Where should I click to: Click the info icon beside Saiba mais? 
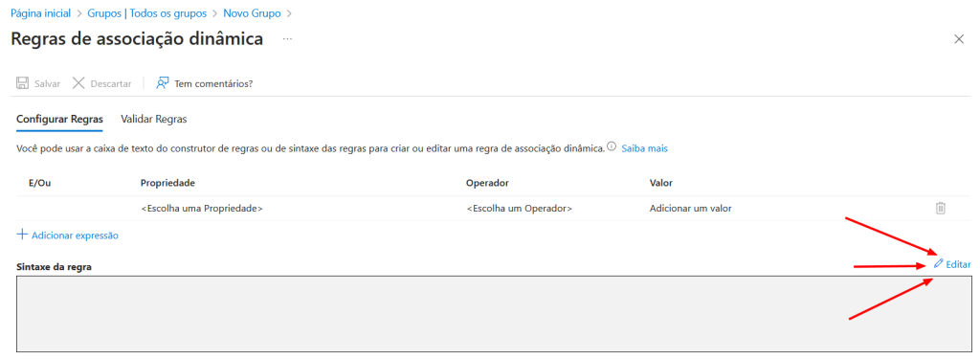(612, 147)
